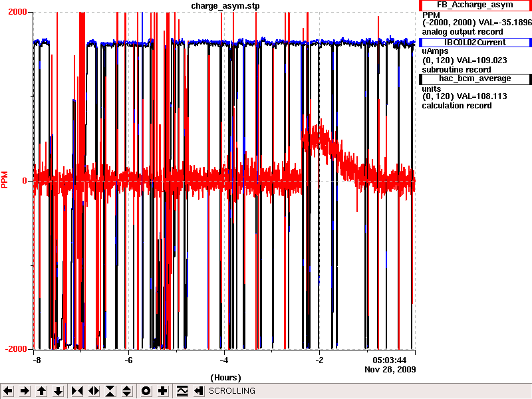
Task: Pan the plot left with the left arrow
Action: (x=8, y=391)
